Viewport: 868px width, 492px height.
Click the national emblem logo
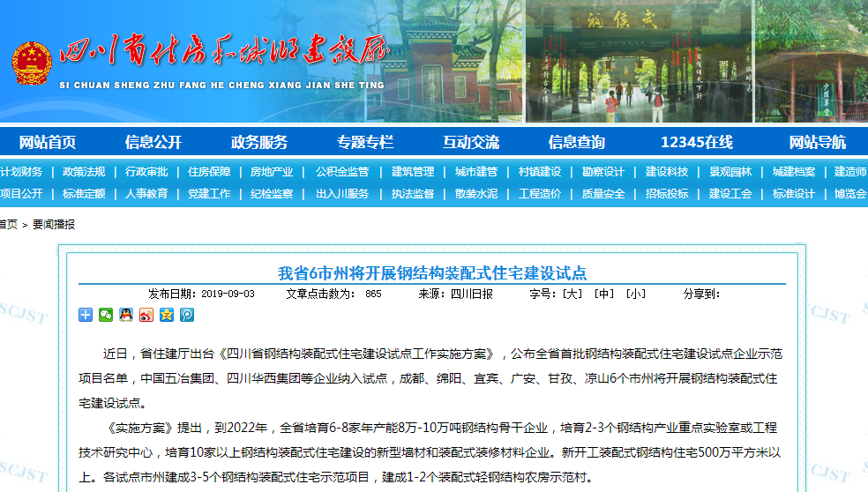[31, 62]
